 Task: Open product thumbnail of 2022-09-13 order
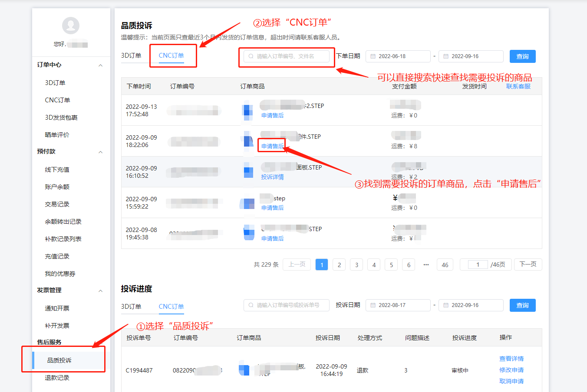(x=247, y=111)
